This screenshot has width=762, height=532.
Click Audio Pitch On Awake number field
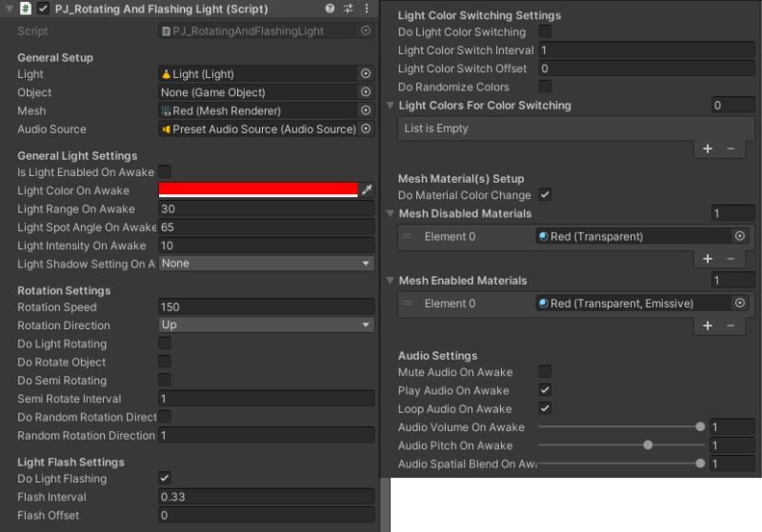point(732,445)
